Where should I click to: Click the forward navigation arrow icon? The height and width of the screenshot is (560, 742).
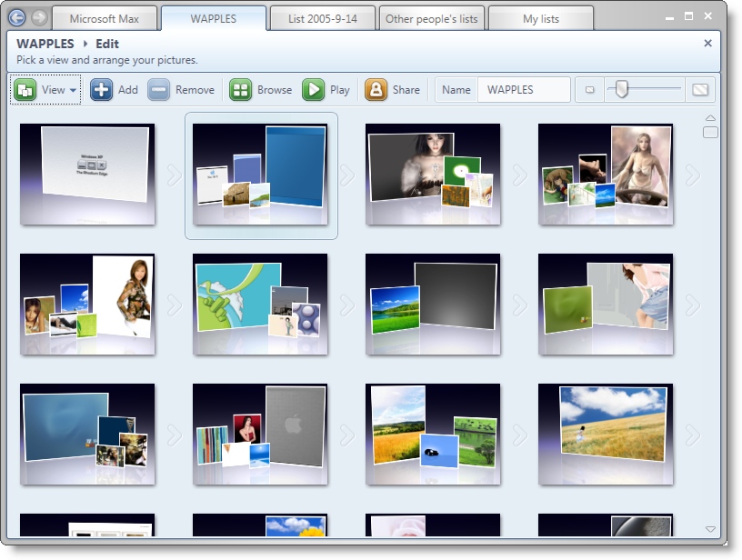pyautogui.click(x=39, y=17)
